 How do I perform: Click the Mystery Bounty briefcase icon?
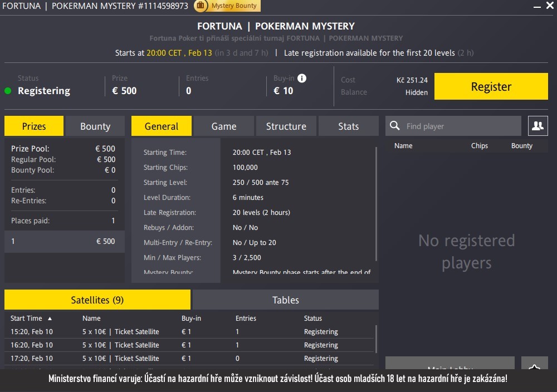tap(201, 6)
